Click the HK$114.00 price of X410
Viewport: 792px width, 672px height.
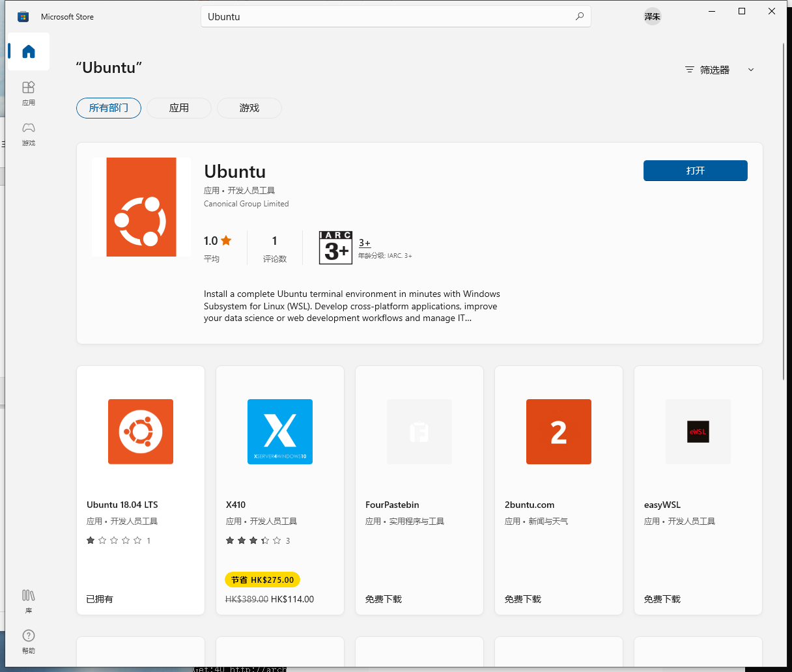(x=292, y=599)
